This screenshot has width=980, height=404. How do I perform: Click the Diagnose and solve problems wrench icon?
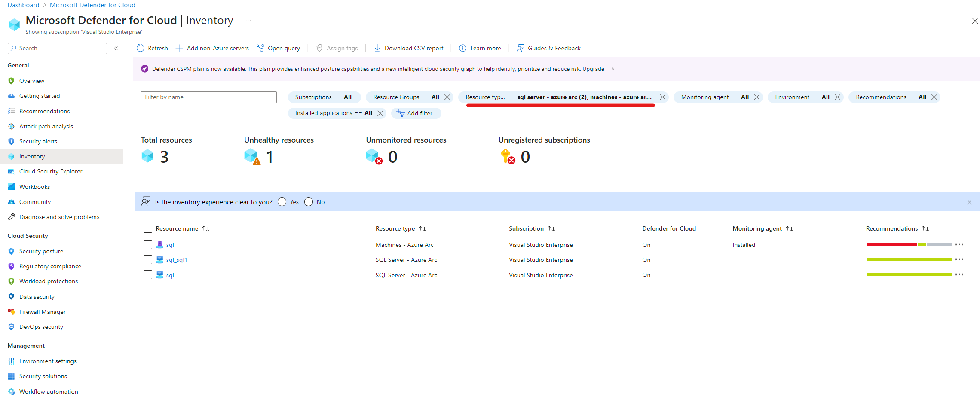(x=12, y=217)
